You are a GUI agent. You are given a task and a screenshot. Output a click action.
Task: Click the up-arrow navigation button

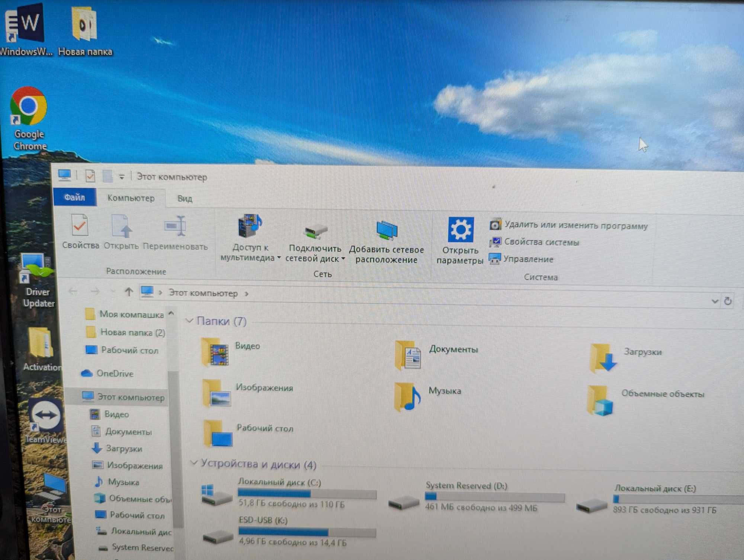[129, 292]
